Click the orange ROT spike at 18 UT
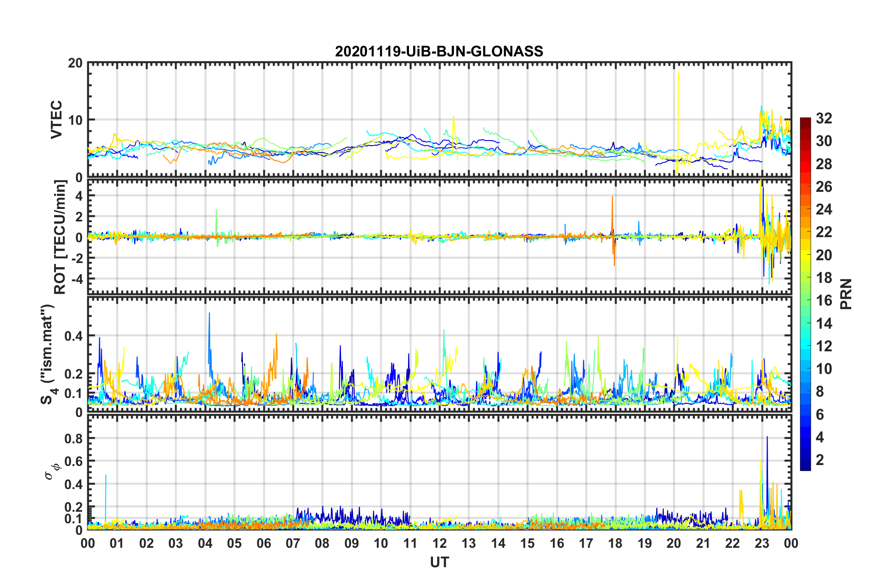Viewport: 879px width, 588px height. [613, 230]
